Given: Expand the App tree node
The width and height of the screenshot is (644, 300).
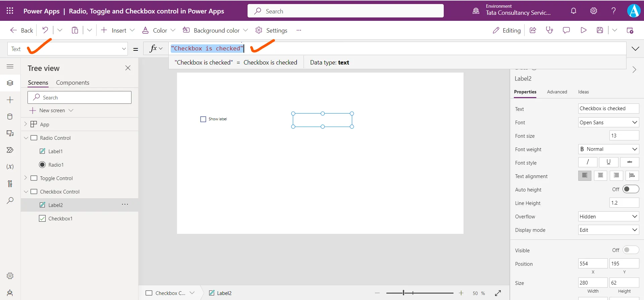Looking at the screenshot, I should (25, 124).
